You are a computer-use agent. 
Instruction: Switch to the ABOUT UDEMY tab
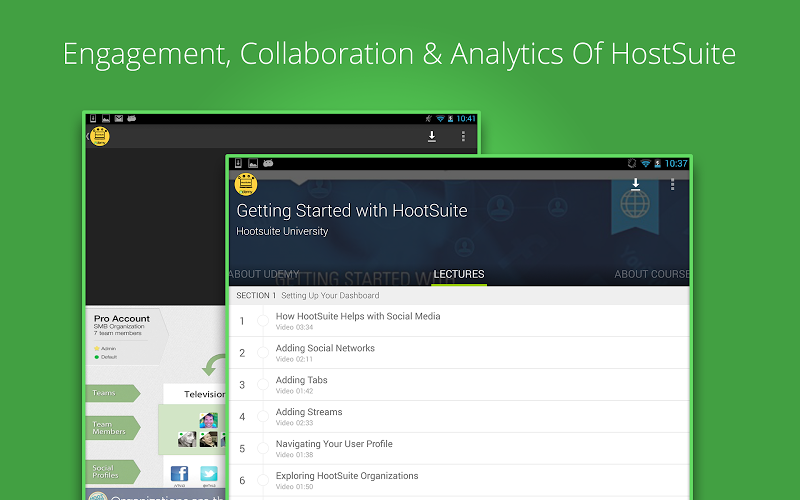coord(263,274)
